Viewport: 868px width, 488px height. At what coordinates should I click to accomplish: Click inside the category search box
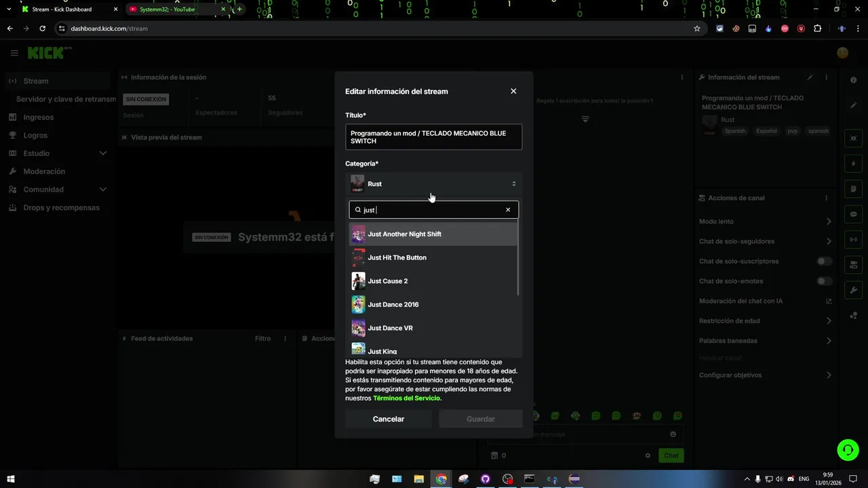point(433,209)
